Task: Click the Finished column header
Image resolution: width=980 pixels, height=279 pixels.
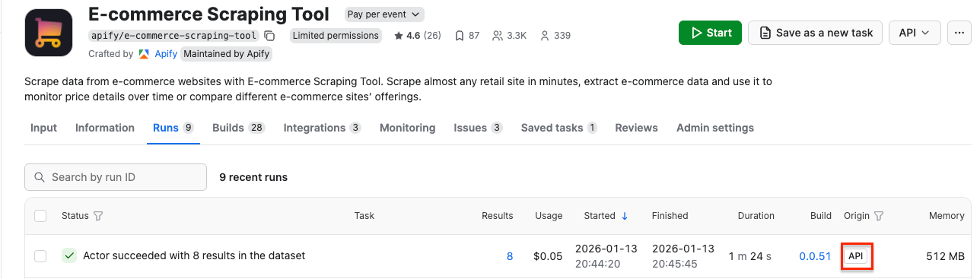Action: [x=670, y=216]
